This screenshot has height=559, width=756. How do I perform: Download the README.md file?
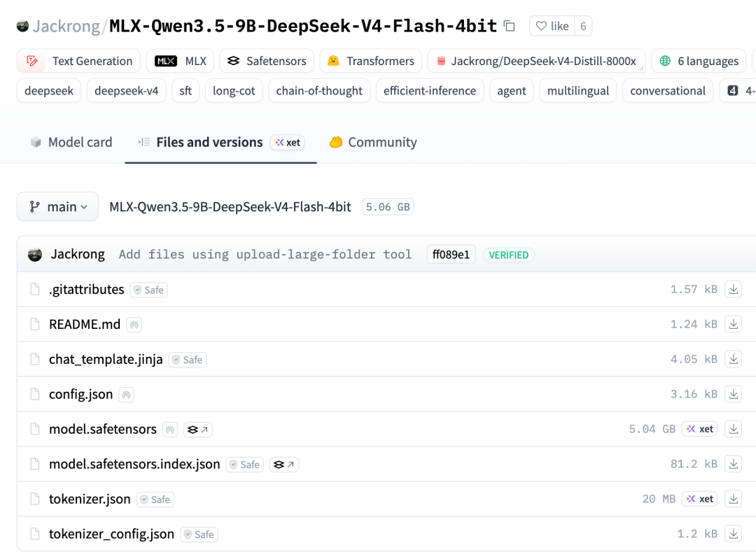[734, 325]
